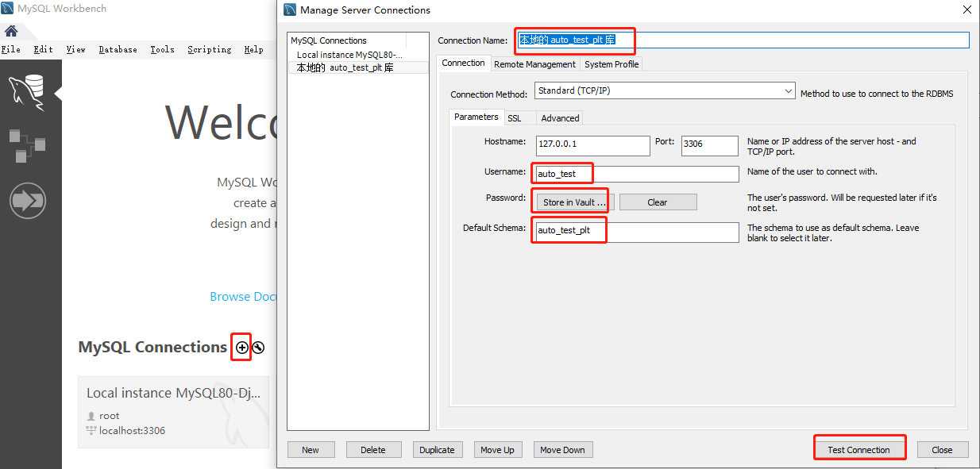980x469 pixels.
Task: Expand the Connection Method dropdown
Action: click(x=665, y=91)
